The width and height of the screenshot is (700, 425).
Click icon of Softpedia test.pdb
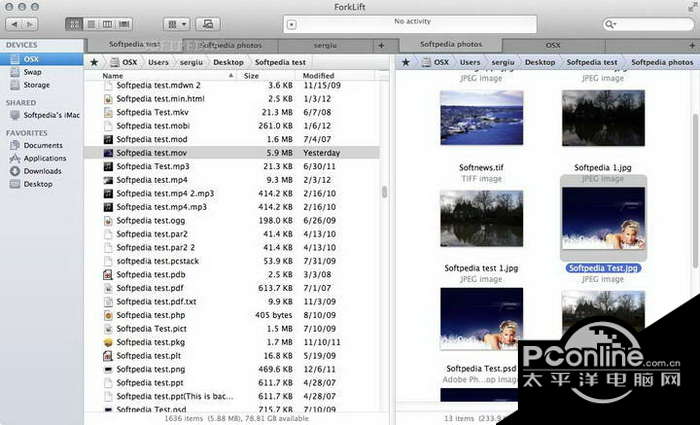108,275
